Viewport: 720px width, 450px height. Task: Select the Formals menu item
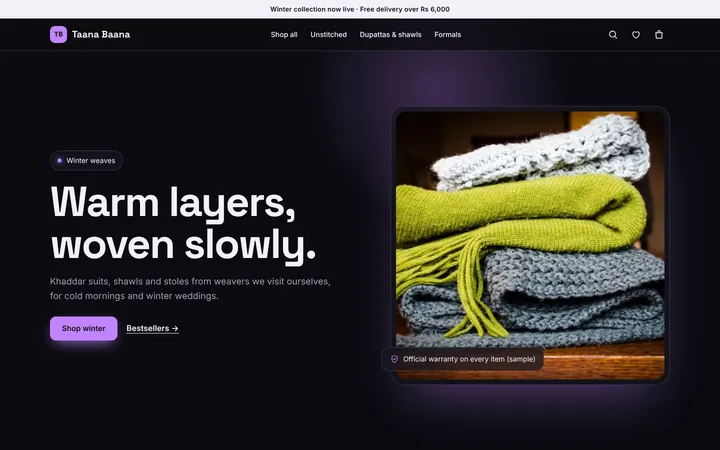click(x=448, y=34)
